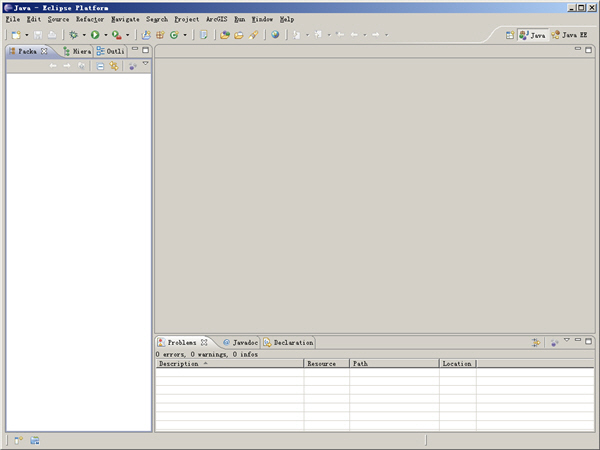Click the Open Type toolbar icon
600x450 pixels.
click(225, 35)
